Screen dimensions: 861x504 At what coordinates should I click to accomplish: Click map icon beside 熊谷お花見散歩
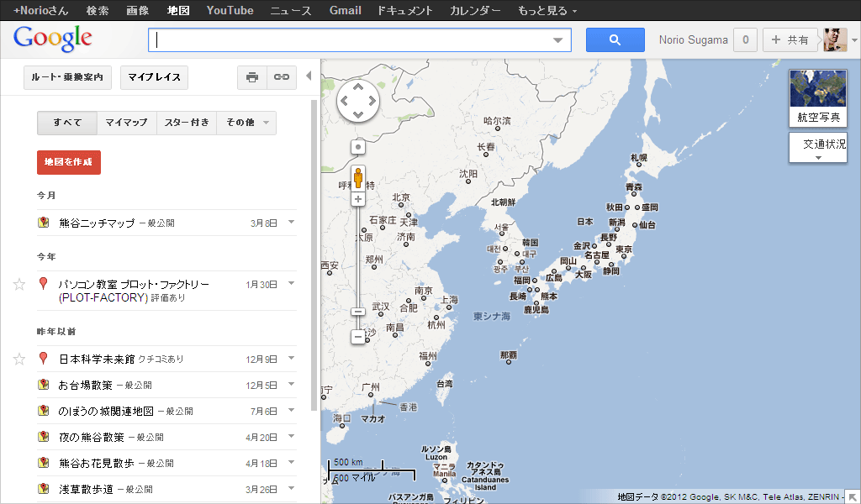(44, 463)
